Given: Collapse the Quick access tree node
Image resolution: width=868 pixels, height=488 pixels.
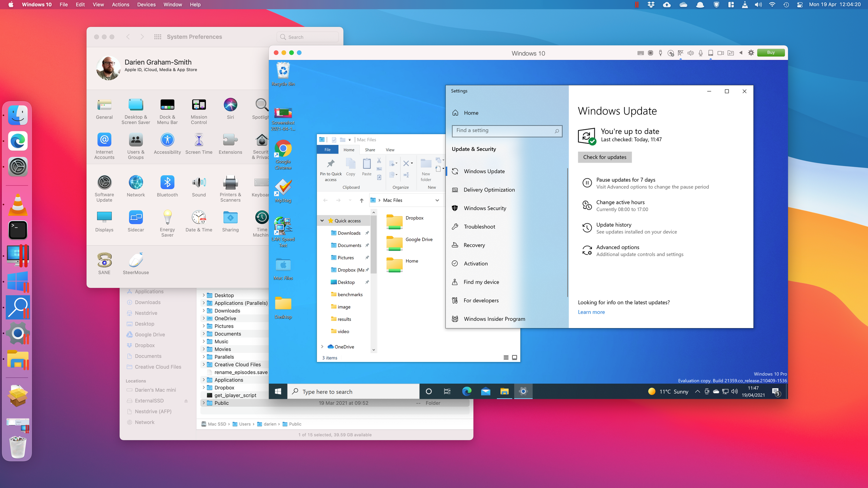Looking at the screenshot, I should pyautogui.click(x=322, y=221).
